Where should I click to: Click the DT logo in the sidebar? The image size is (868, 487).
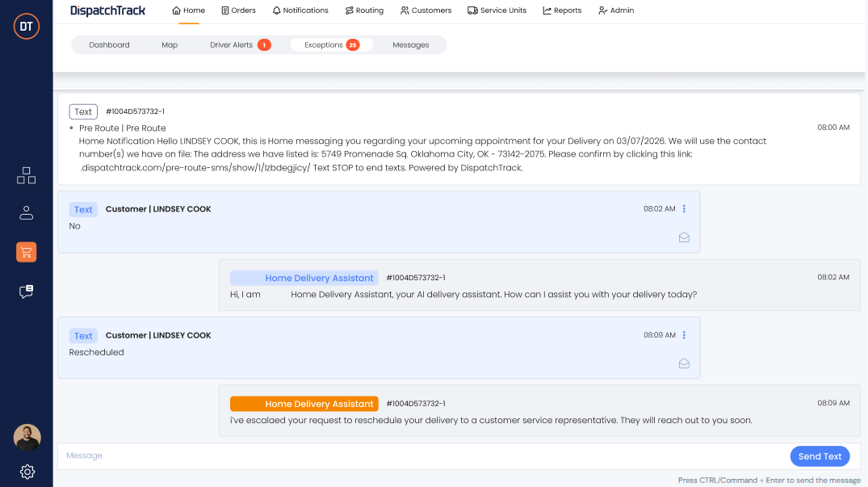point(26,26)
